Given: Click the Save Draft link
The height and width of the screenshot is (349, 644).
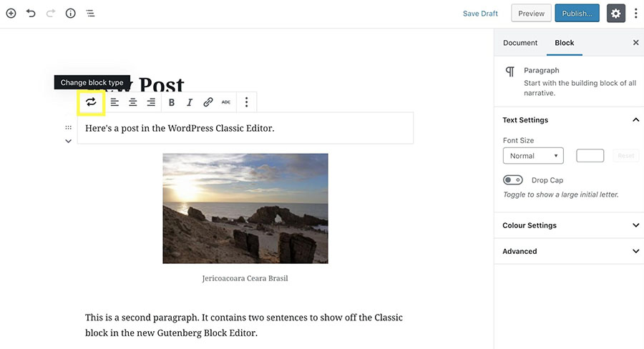Looking at the screenshot, I should [x=480, y=14].
